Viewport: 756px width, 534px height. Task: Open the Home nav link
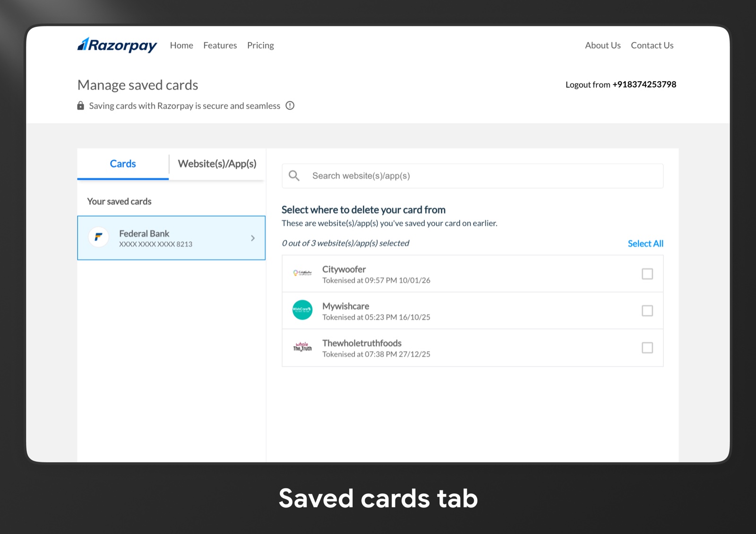181,45
